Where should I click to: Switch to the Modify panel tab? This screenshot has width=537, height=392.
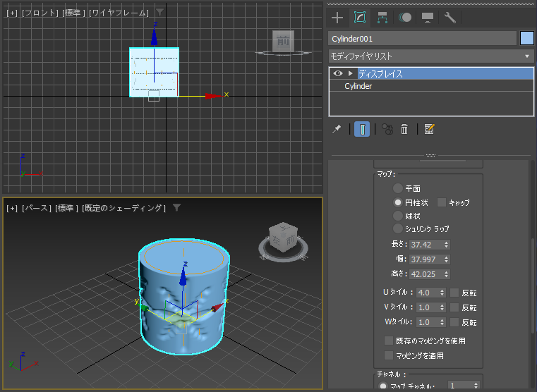(360, 18)
